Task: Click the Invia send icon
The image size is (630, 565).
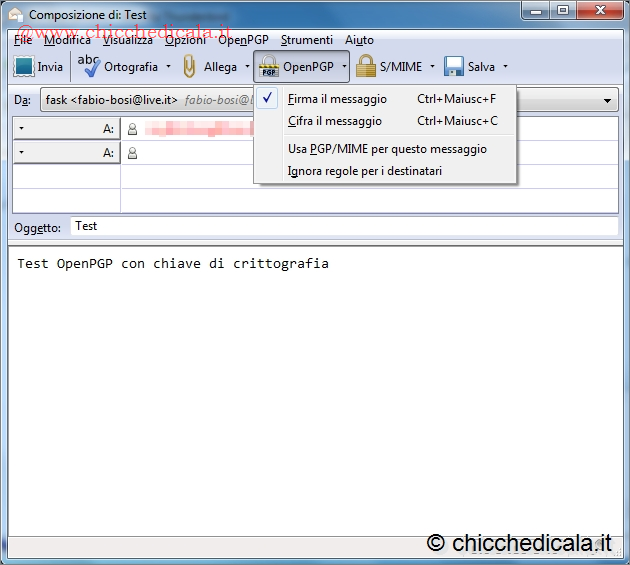Action: (x=24, y=67)
